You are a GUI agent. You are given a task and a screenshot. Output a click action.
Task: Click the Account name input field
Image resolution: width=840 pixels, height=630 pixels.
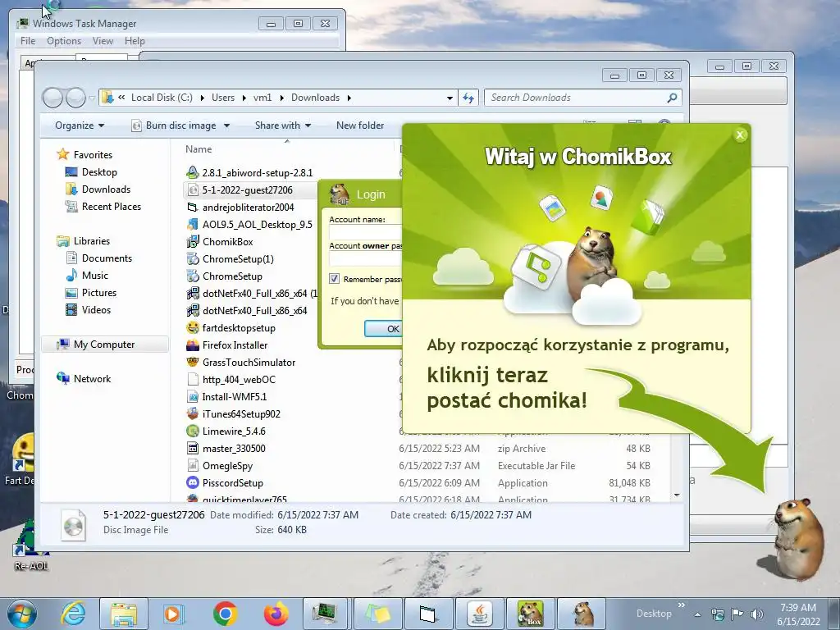(365, 231)
